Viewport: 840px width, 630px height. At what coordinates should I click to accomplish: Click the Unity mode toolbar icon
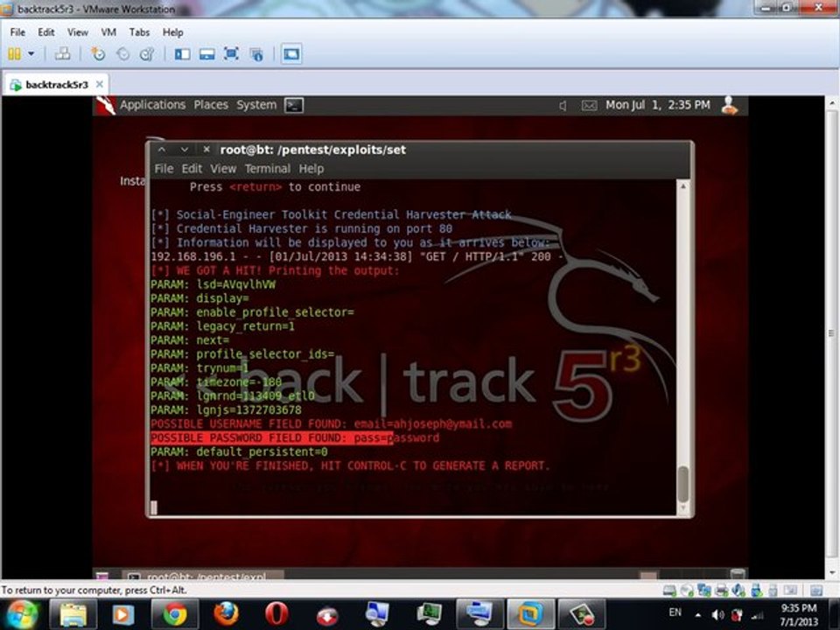pos(256,53)
